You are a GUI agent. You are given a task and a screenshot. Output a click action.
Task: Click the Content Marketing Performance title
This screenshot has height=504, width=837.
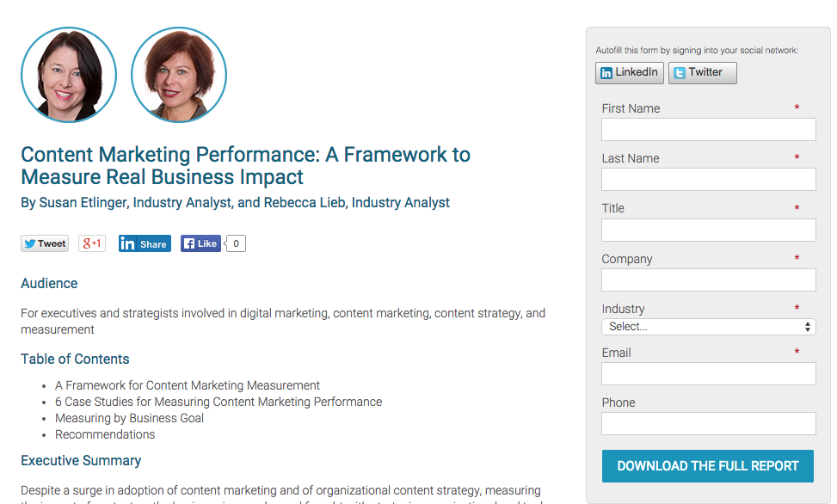(x=245, y=165)
